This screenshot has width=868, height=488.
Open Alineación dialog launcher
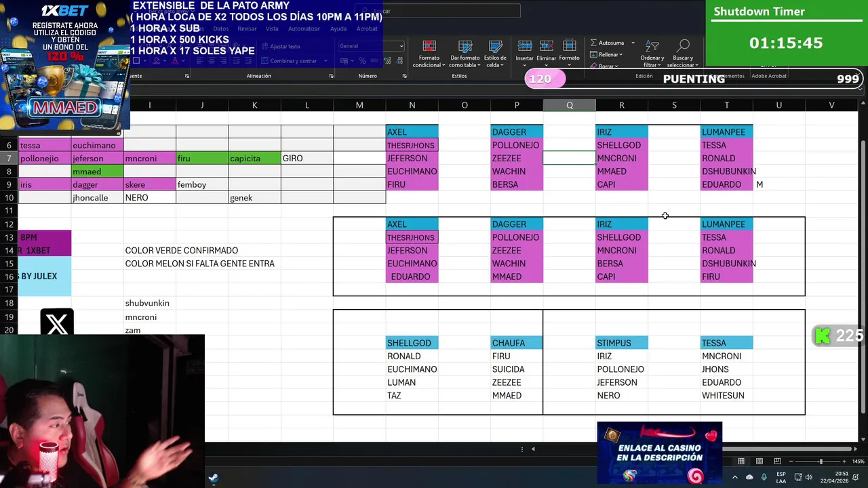331,76
